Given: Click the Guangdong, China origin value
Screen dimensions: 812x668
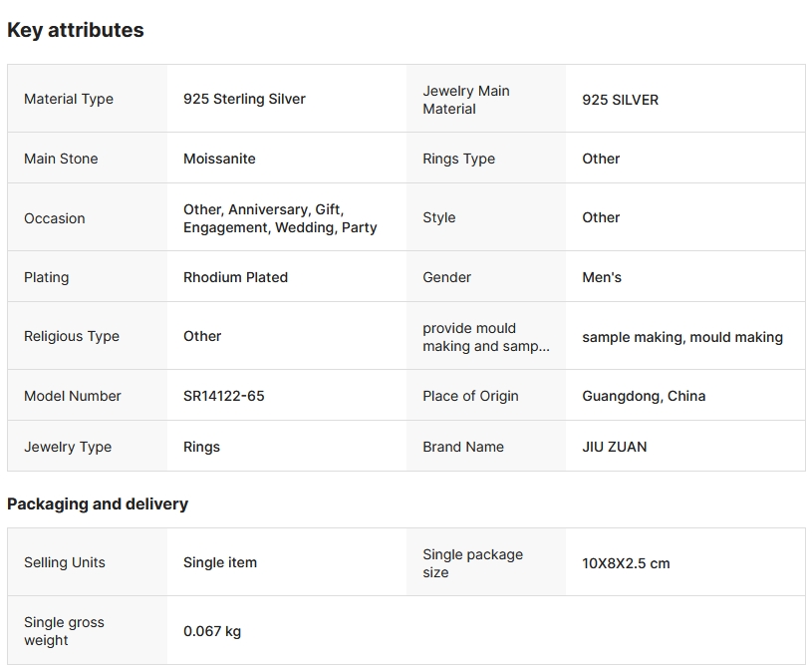Looking at the screenshot, I should click(644, 396).
